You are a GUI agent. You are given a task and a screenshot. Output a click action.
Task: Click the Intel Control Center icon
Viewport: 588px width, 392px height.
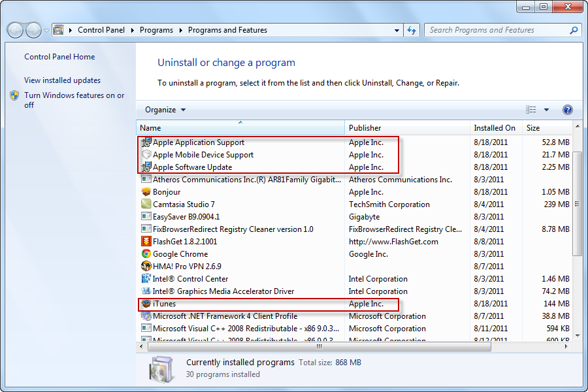point(146,278)
